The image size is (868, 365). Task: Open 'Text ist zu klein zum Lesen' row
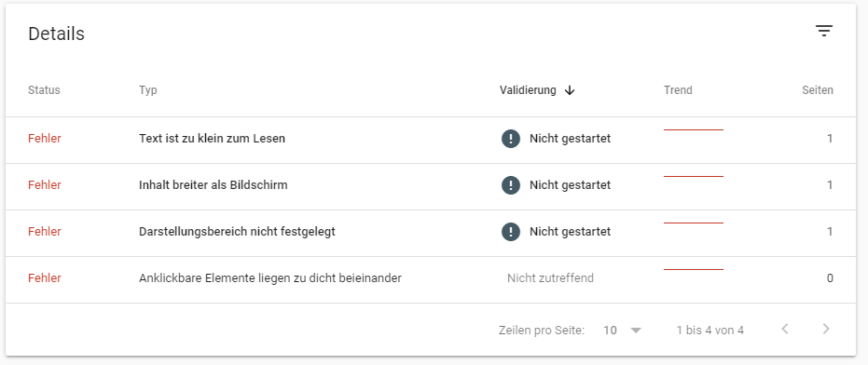tap(431, 140)
